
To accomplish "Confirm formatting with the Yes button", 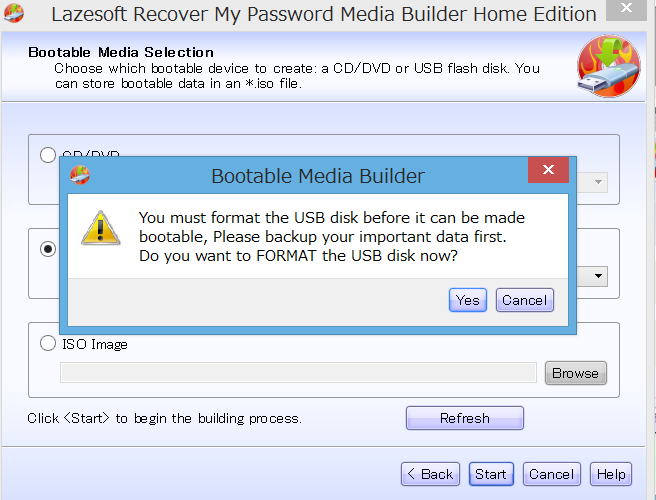I will tap(468, 300).
